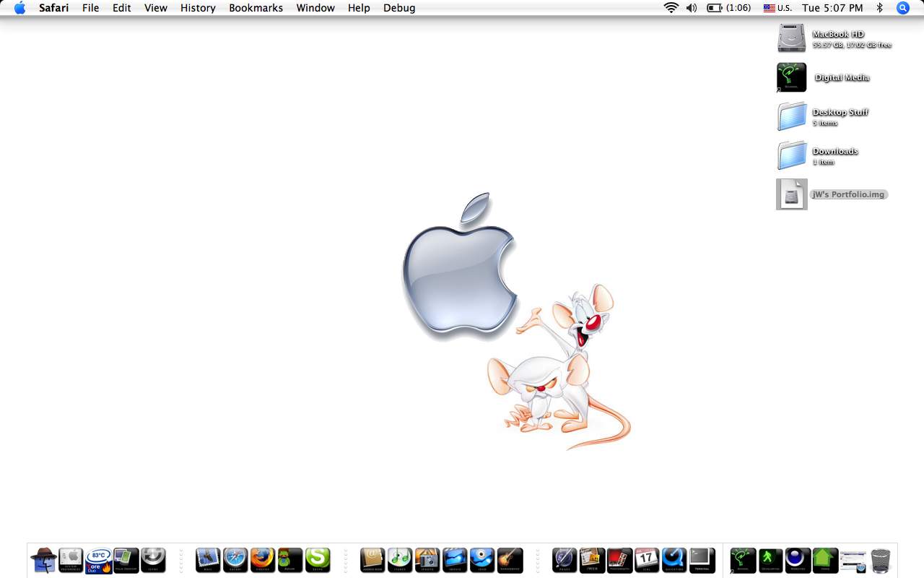Open the blue orb Dock icon

(798, 560)
